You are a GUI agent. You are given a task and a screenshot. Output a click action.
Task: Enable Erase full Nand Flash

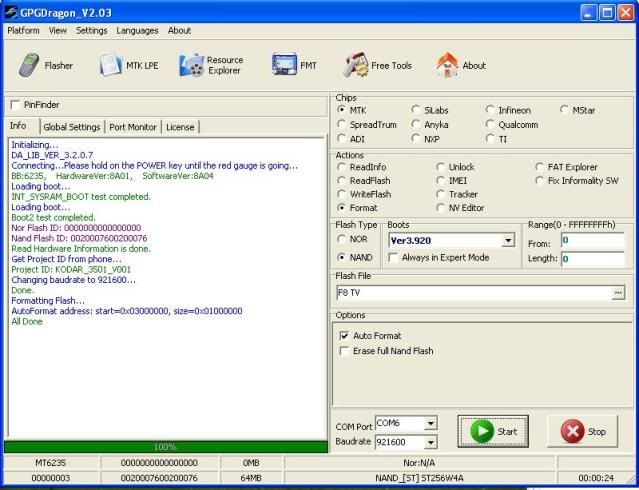coord(344,351)
